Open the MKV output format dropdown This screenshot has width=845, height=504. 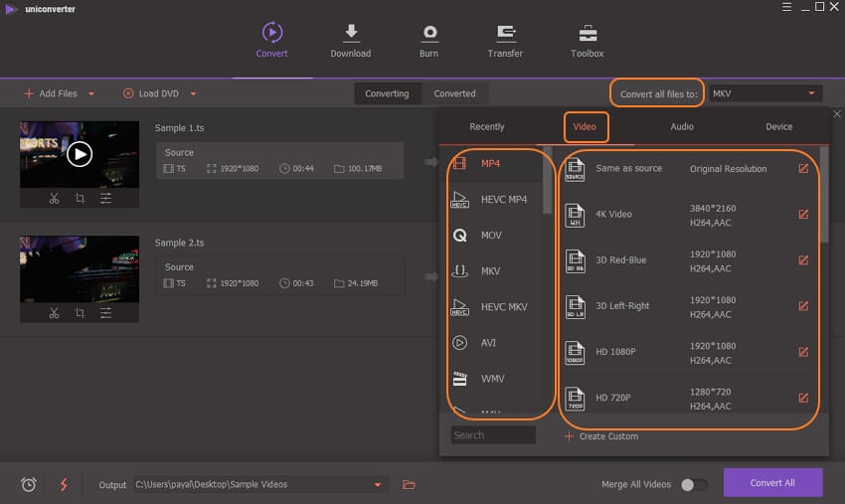(x=765, y=93)
